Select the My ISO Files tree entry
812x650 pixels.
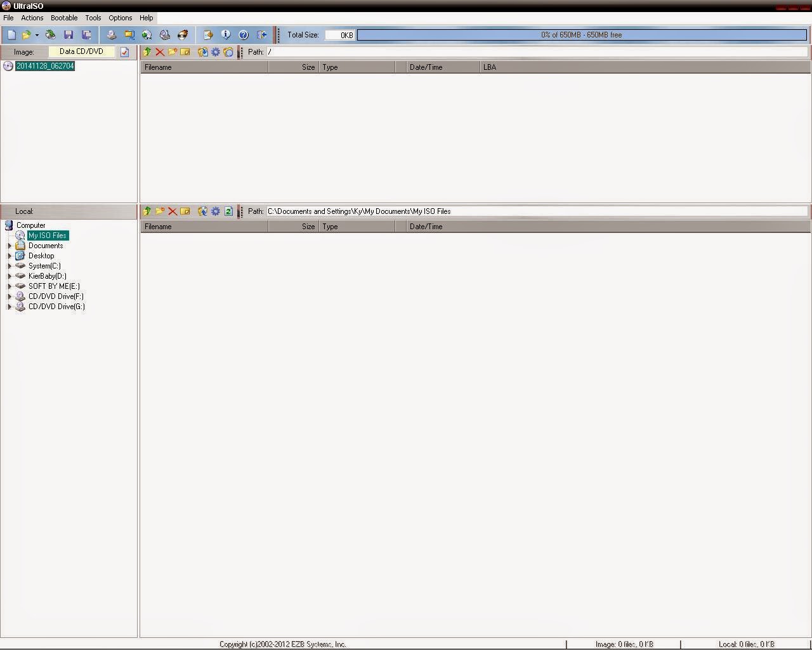[47, 235]
